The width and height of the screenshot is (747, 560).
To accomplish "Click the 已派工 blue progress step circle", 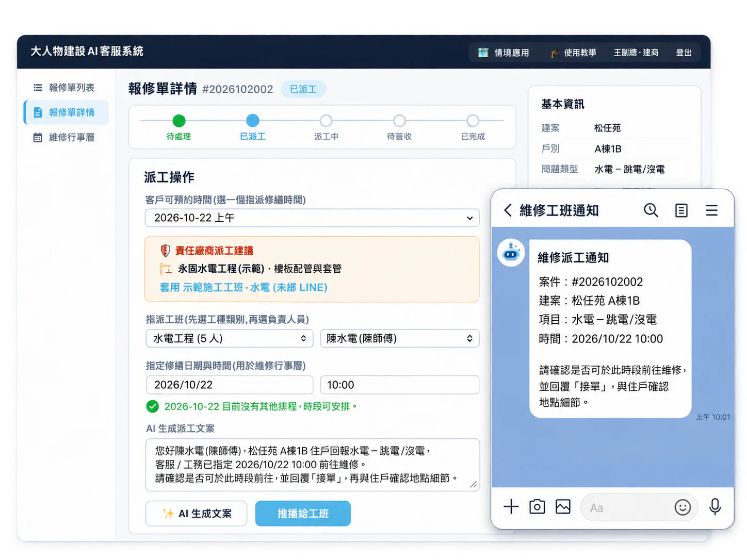I will coord(253,121).
